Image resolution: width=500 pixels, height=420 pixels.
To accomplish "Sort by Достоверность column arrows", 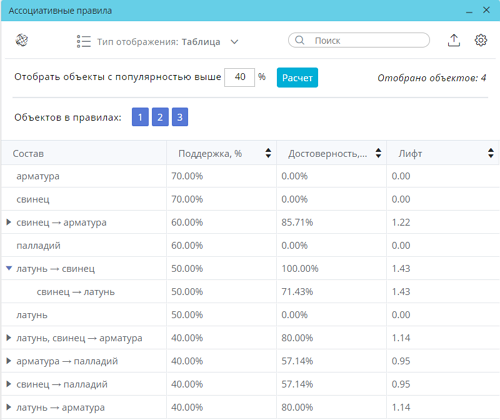I will click(378, 153).
